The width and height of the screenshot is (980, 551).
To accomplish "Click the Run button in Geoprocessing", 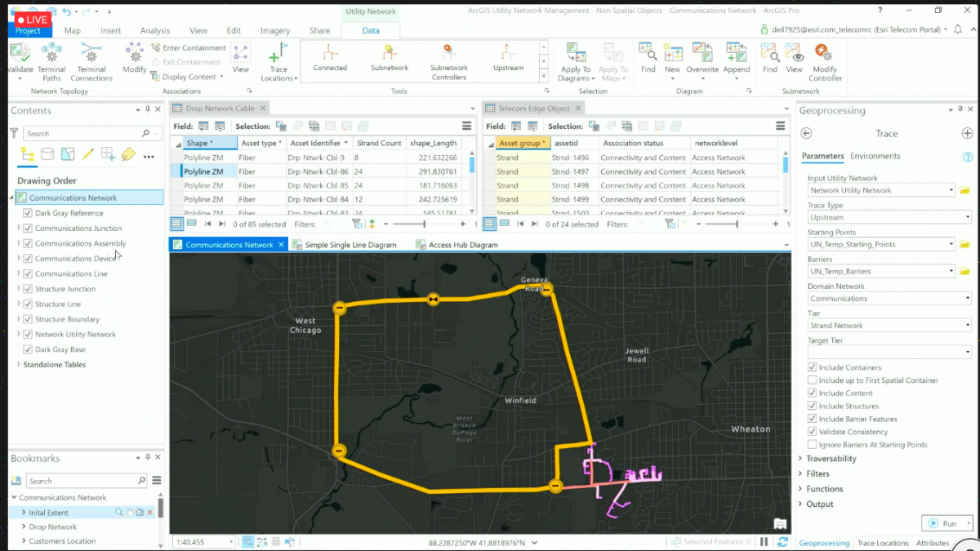I will pos(947,523).
